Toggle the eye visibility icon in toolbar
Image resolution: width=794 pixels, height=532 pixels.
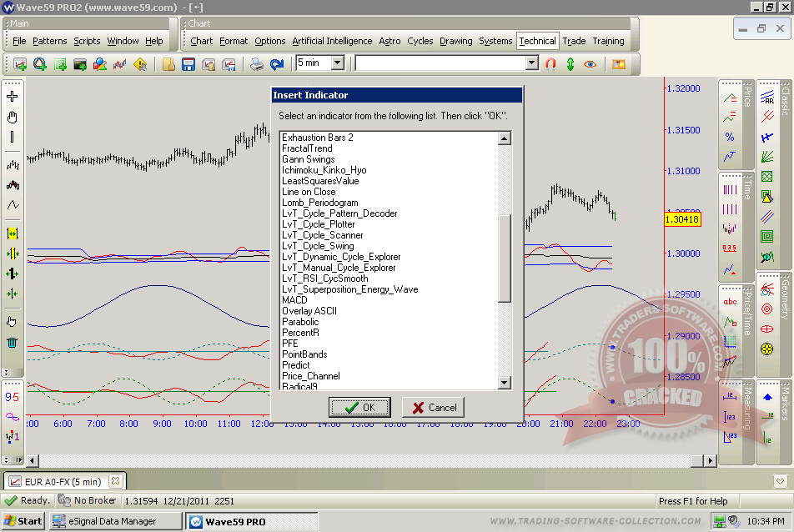[590, 63]
